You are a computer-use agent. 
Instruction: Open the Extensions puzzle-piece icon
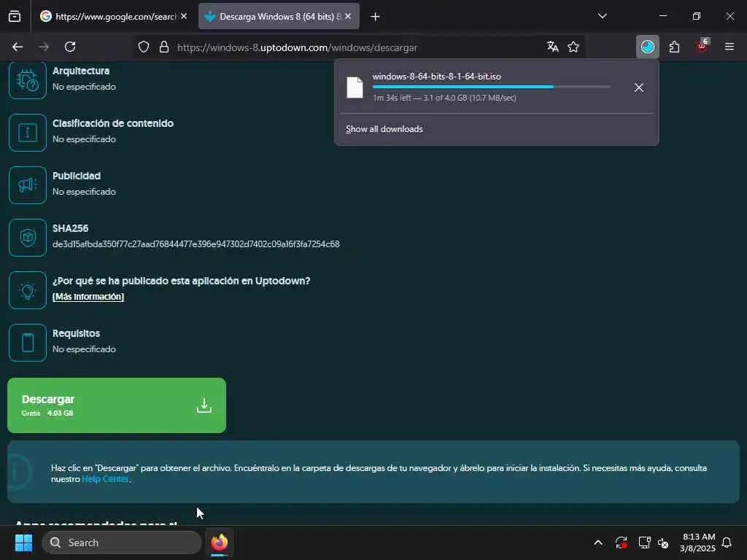click(674, 47)
